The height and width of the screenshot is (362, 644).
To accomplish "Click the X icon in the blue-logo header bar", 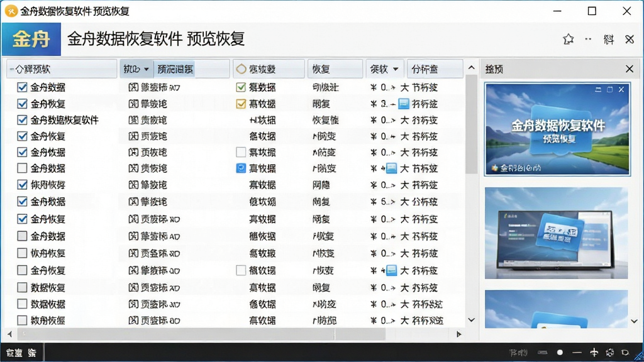I will pyautogui.click(x=629, y=40).
